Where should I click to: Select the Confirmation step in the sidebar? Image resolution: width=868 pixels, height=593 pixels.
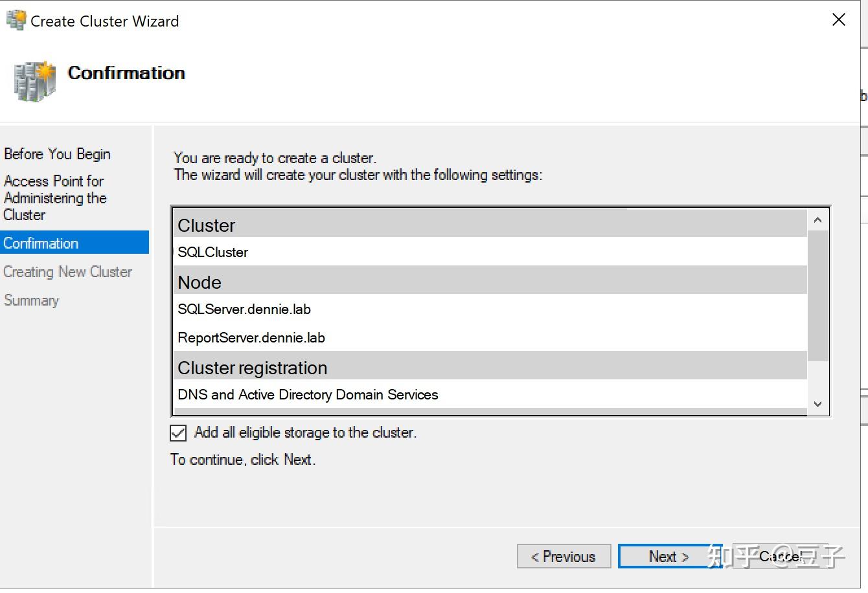click(x=40, y=243)
